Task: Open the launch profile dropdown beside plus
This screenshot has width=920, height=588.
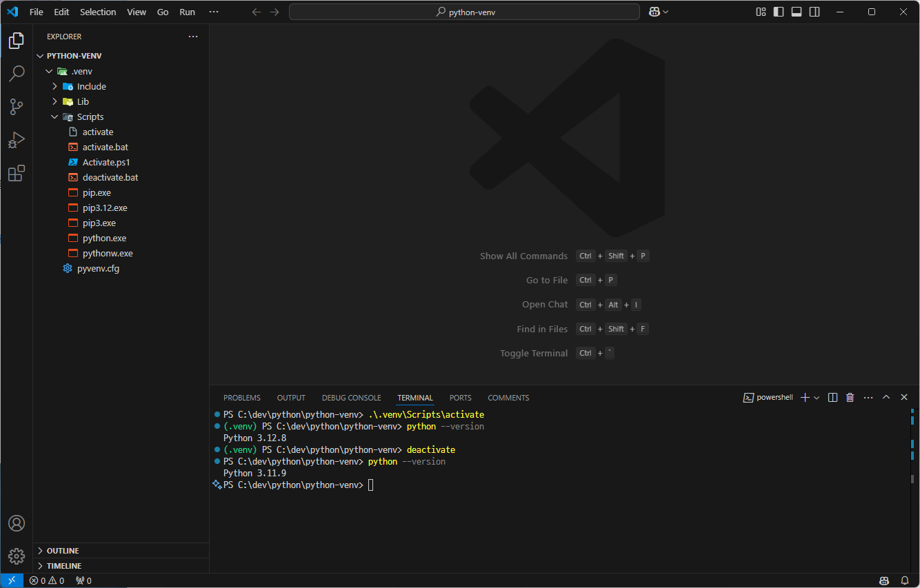Action: [817, 398]
